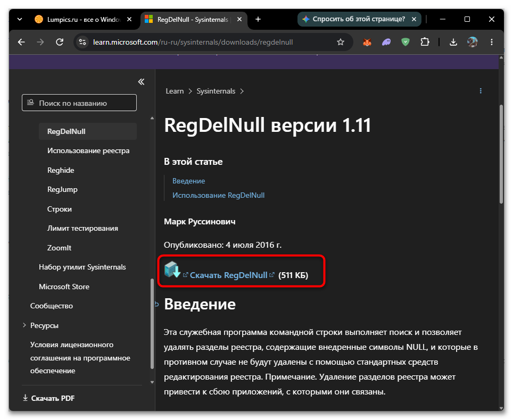Go forward to the next page

point(40,42)
